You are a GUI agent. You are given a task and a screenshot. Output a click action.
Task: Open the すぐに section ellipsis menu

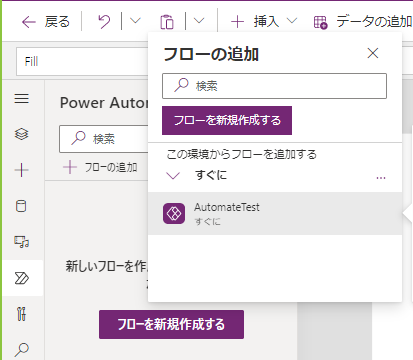coord(381,178)
